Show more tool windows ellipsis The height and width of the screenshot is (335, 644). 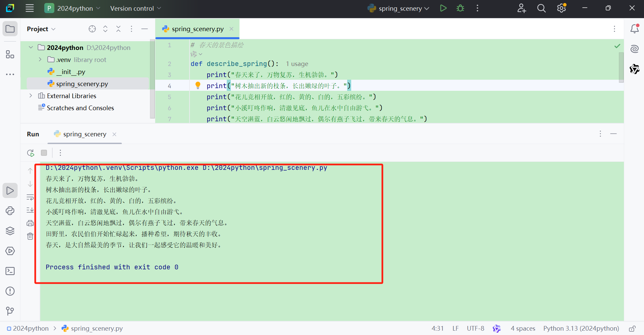pyautogui.click(x=10, y=74)
